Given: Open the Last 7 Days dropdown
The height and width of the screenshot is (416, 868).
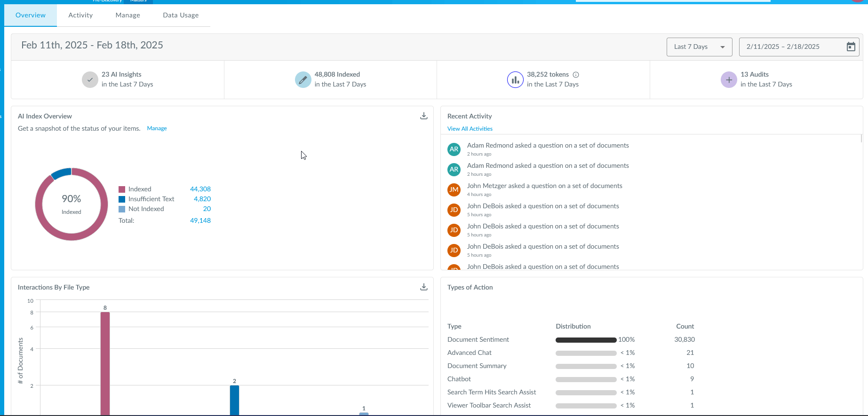Looking at the screenshot, I should point(699,47).
